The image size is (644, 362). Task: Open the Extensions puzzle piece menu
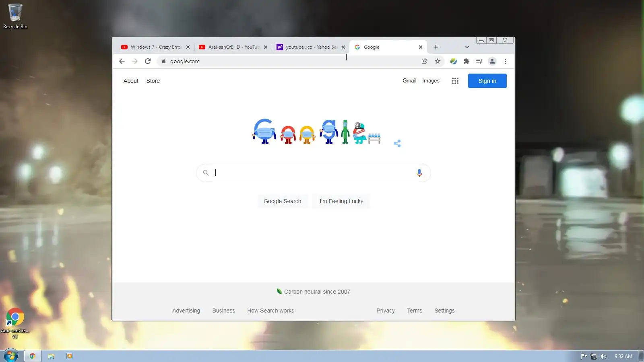pos(466,61)
